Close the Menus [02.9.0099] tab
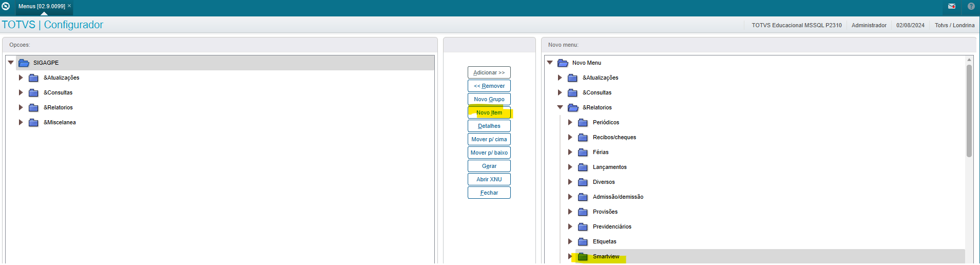Screen dimensions: 980x265 tap(69, 6)
